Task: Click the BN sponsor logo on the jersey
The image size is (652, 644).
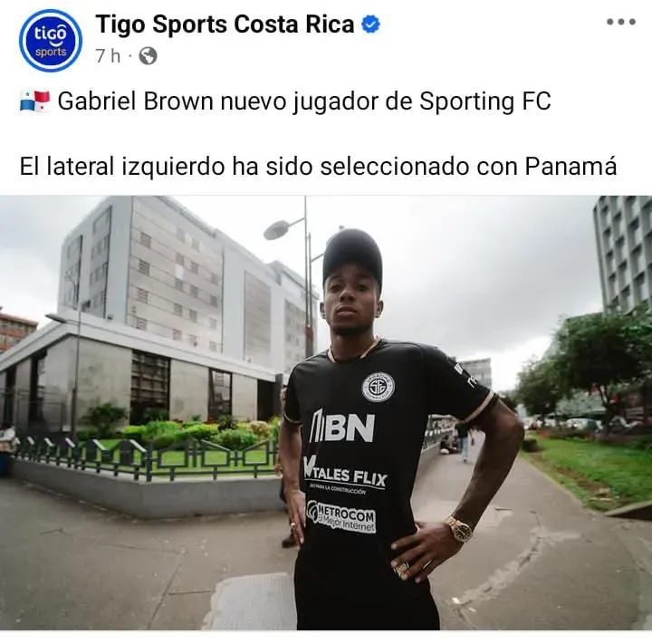Action: [x=342, y=427]
